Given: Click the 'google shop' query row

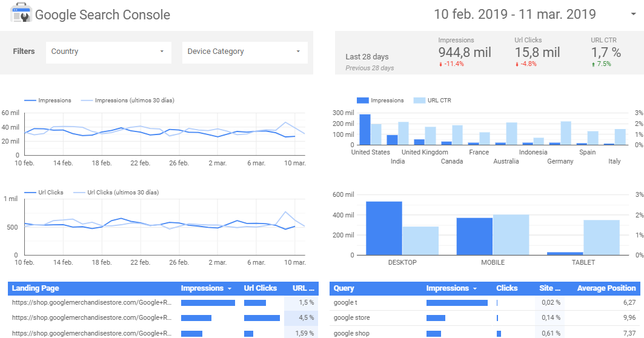Looking at the screenshot, I should pos(485,333).
